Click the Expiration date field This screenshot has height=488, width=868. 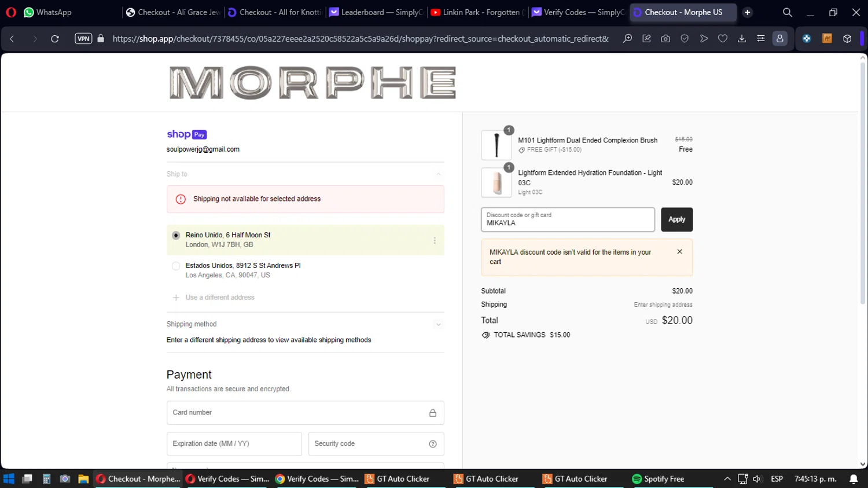[x=234, y=444]
